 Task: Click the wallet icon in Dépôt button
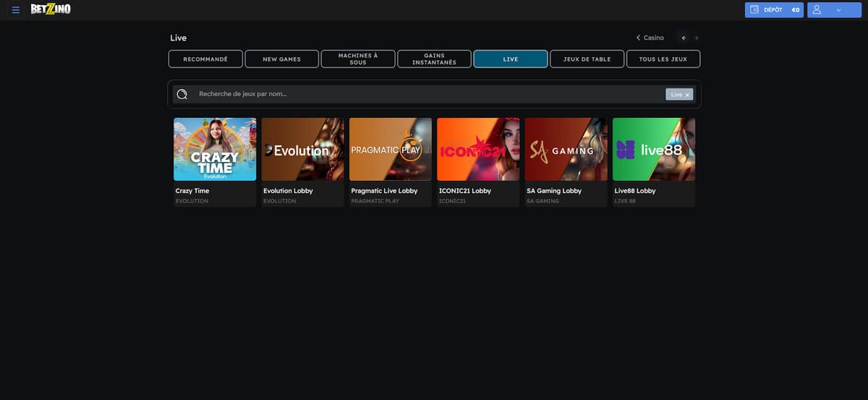(x=754, y=10)
